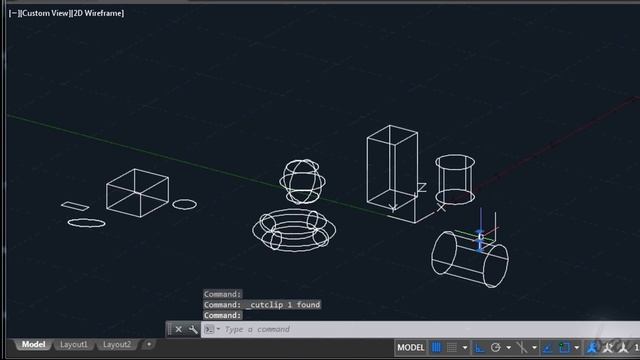The width and height of the screenshot is (640, 360).
Task: Select the upright cylinder object
Action: click(455, 180)
